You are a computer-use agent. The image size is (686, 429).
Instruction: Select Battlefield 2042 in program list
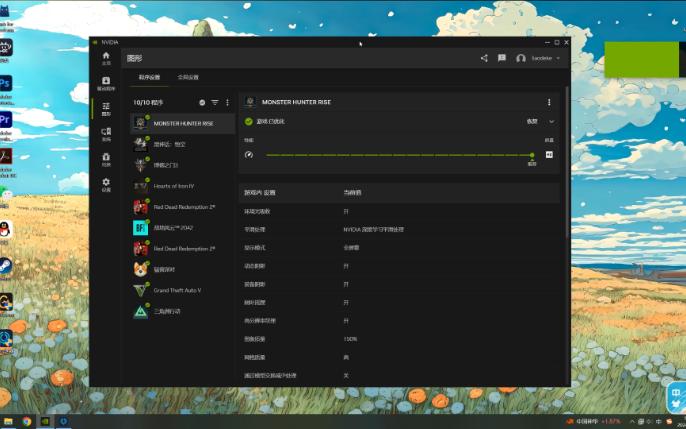pyautogui.click(x=183, y=228)
